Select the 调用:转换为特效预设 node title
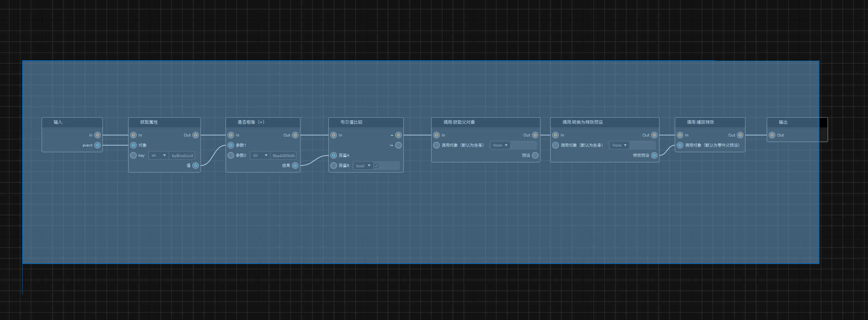 pyautogui.click(x=582, y=122)
